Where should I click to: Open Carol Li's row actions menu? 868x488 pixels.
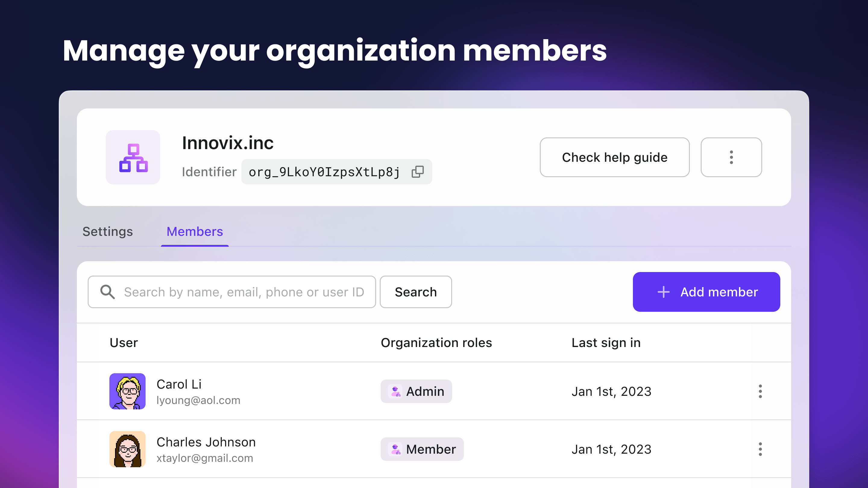click(760, 391)
